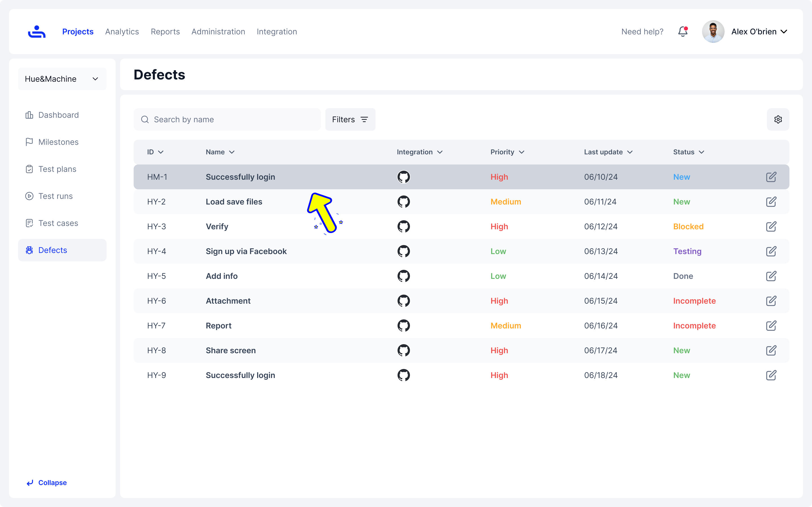
Task: Click GitHub icon in HY-4 row
Action: click(404, 251)
